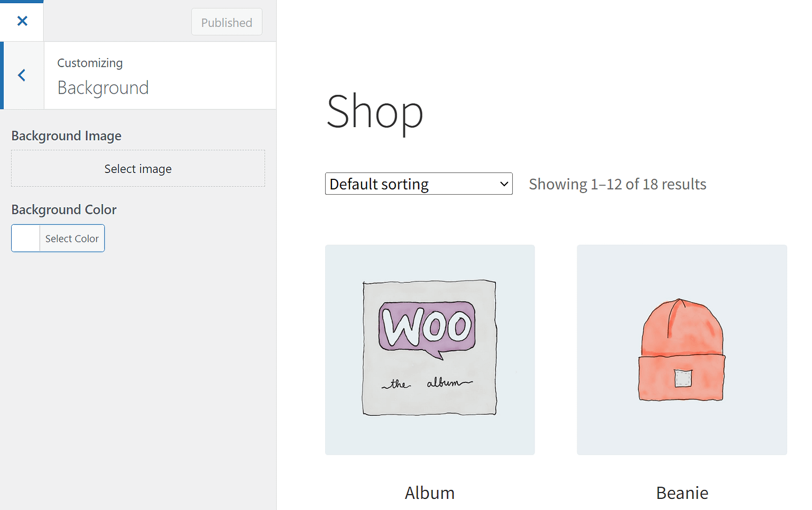Image resolution: width=812 pixels, height=510 pixels.
Task: Click the background color swatch
Action: tap(25, 238)
